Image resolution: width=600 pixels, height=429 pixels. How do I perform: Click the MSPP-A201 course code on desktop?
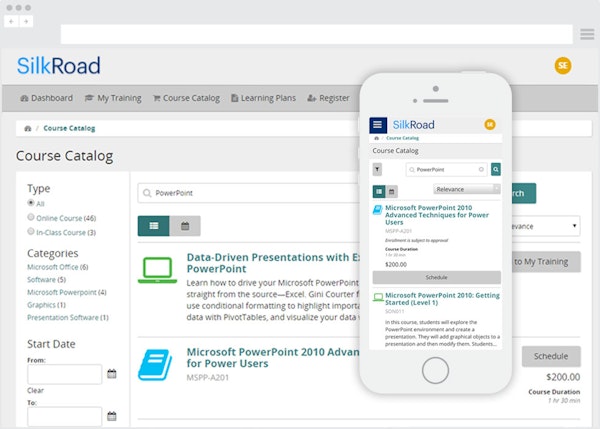tap(208, 378)
